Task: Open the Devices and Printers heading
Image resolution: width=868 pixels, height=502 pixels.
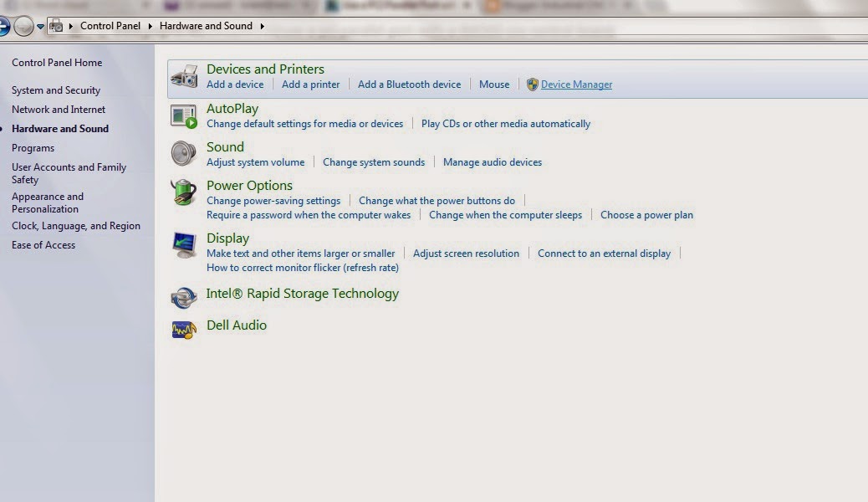Action: tap(265, 69)
